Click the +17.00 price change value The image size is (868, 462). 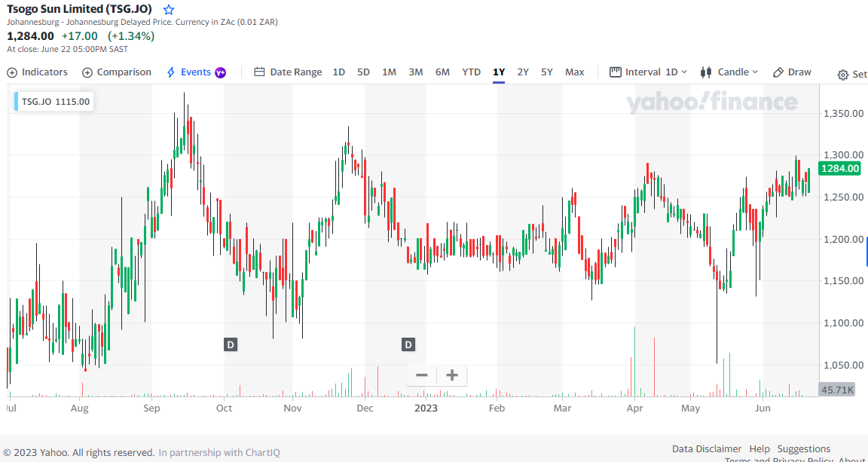click(80, 36)
